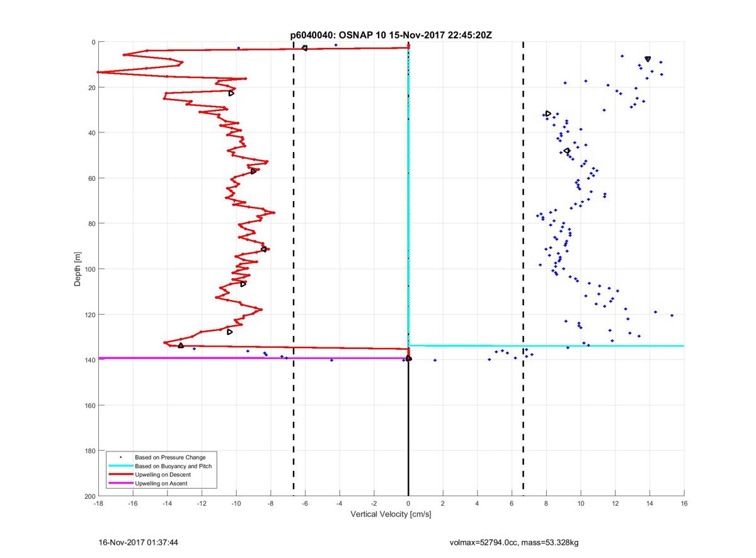Click depth axis tick label 20
The image size is (756, 558).
[x=91, y=88]
